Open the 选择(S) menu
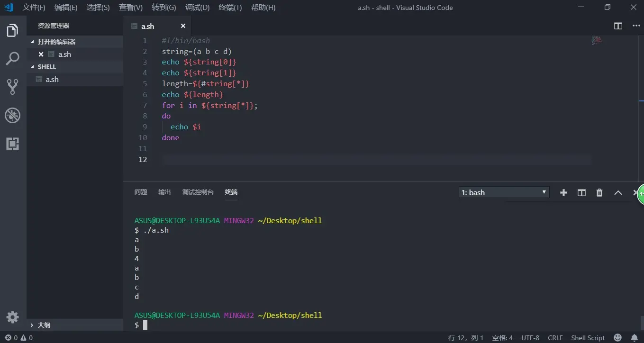This screenshot has width=644, height=343. [x=98, y=8]
